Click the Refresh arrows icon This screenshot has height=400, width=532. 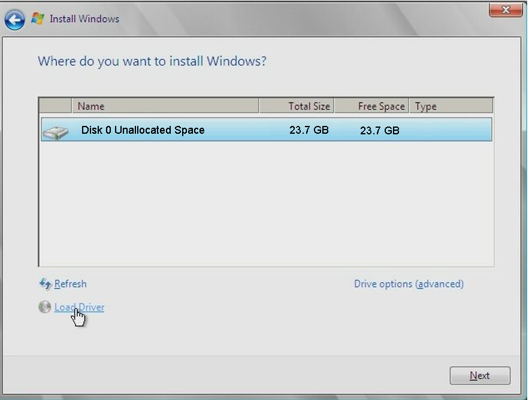(x=45, y=284)
